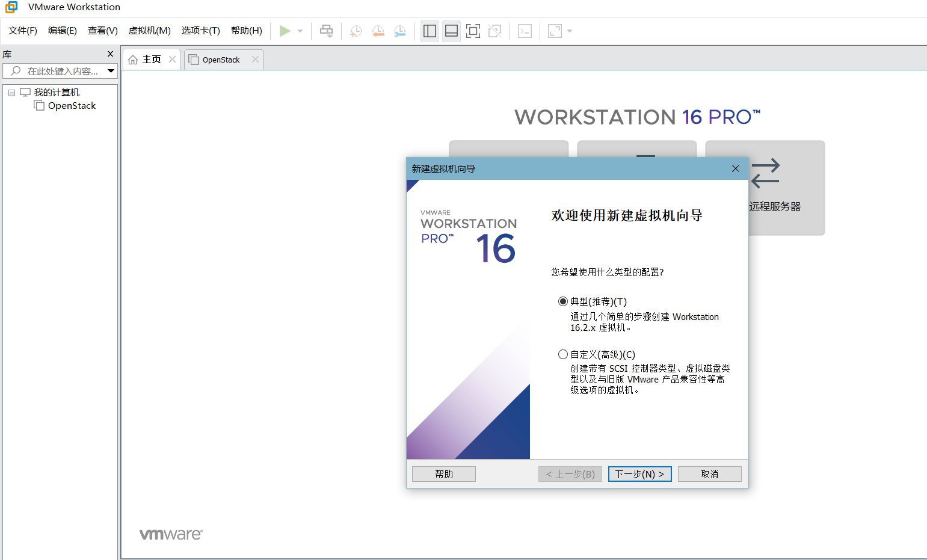Switch to the 主页 tab
Screen dimensions: 927x560
[152, 60]
